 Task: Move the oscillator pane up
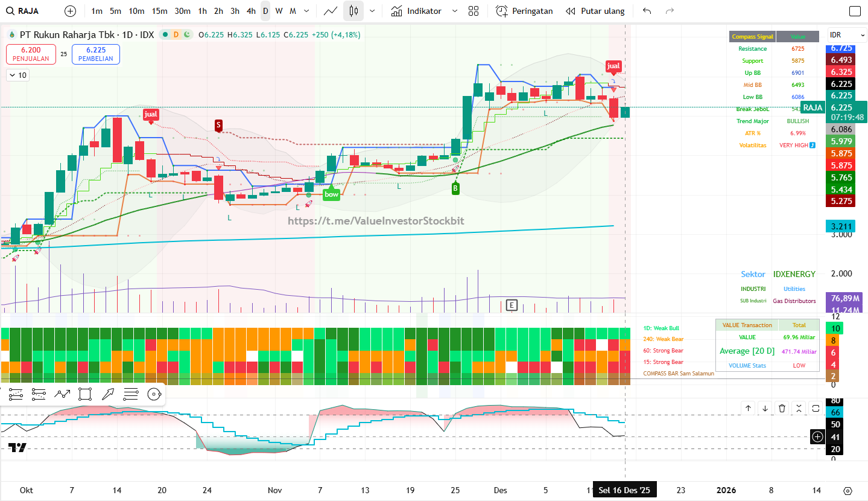coord(748,408)
